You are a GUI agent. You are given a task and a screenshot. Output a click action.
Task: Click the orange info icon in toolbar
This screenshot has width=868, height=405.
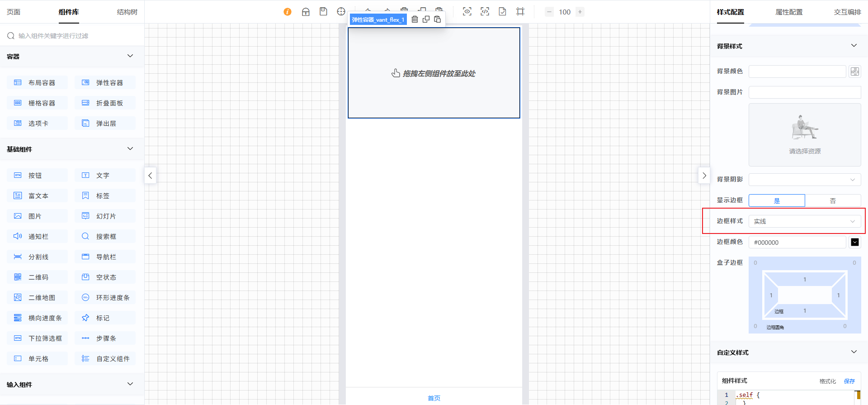point(288,12)
